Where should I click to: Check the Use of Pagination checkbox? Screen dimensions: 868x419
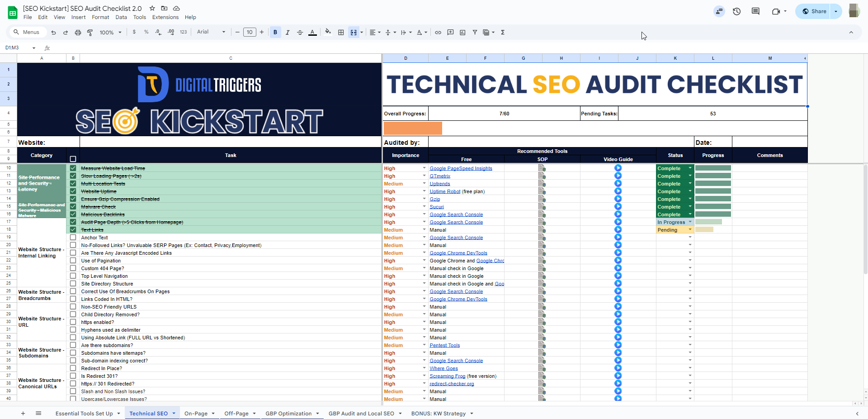pyautogui.click(x=73, y=260)
